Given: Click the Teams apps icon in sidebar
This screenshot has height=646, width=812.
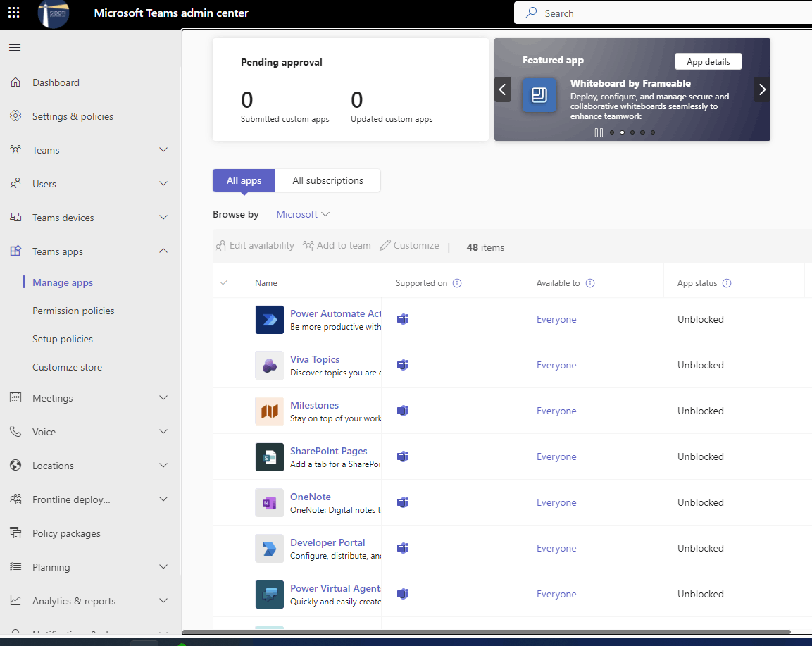Looking at the screenshot, I should pyautogui.click(x=15, y=251).
